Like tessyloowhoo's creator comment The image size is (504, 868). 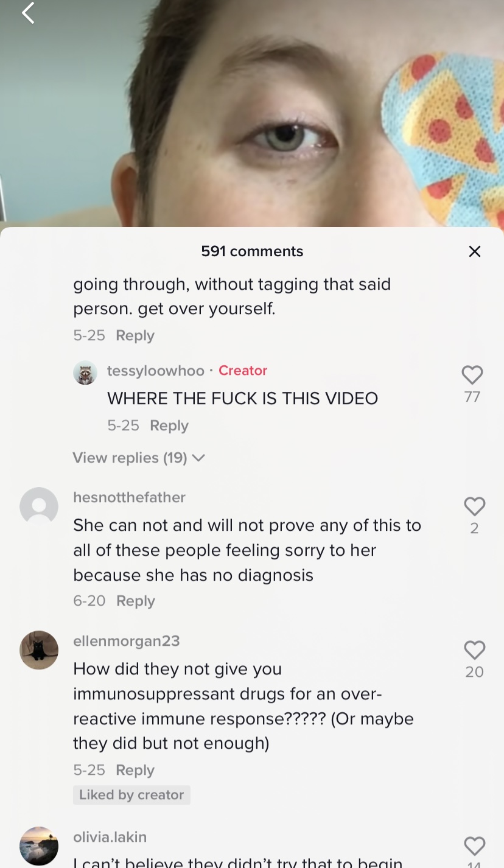(x=472, y=375)
